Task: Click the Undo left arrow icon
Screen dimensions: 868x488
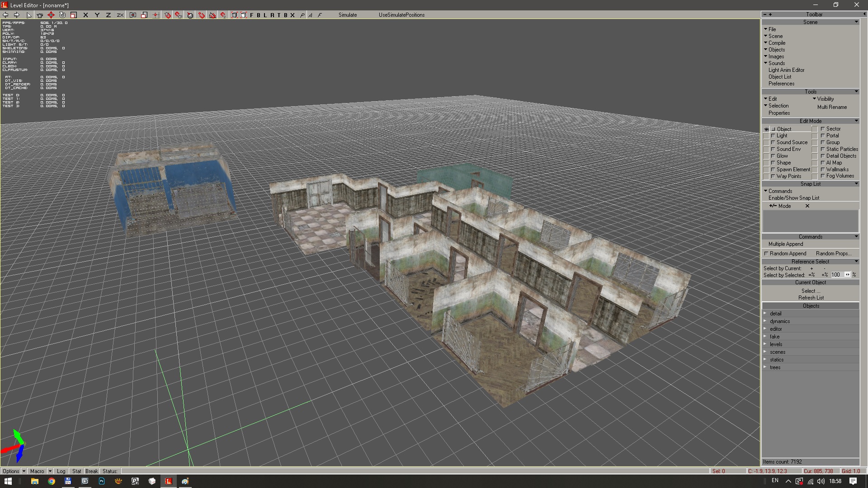Action: [x=6, y=15]
